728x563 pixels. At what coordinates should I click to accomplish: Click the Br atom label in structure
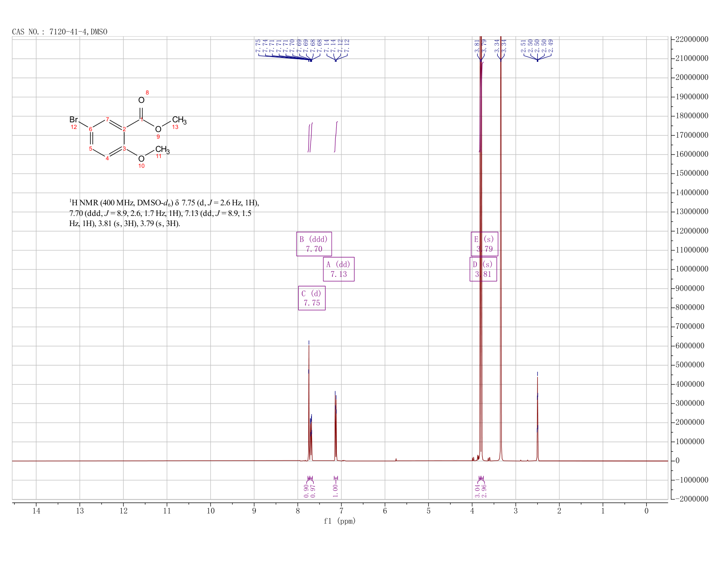pyautogui.click(x=74, y=120)
